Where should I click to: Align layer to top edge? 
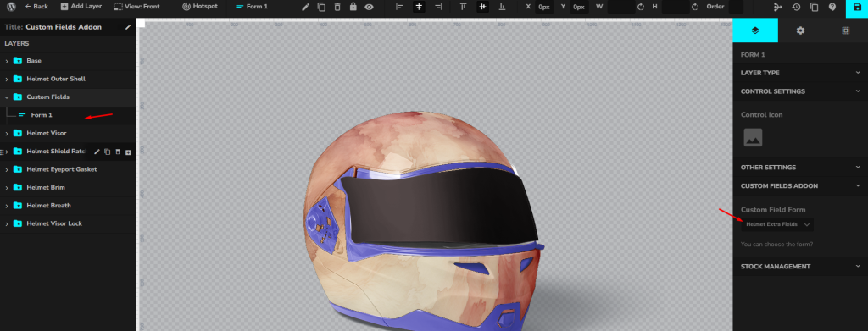(x=464, y=7)
